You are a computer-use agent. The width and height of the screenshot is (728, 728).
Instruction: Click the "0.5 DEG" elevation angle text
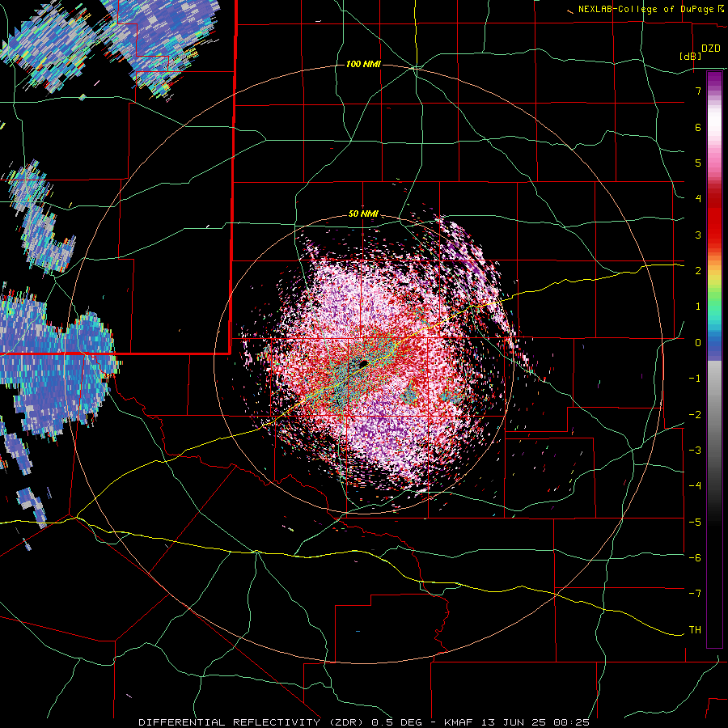(396, 722)
